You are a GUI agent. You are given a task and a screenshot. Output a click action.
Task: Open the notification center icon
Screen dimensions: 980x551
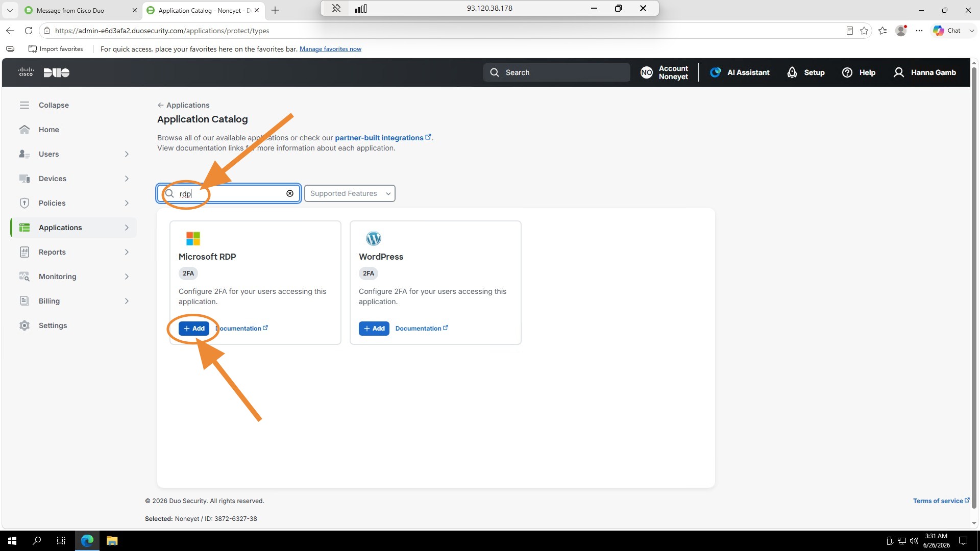point(963,541)
